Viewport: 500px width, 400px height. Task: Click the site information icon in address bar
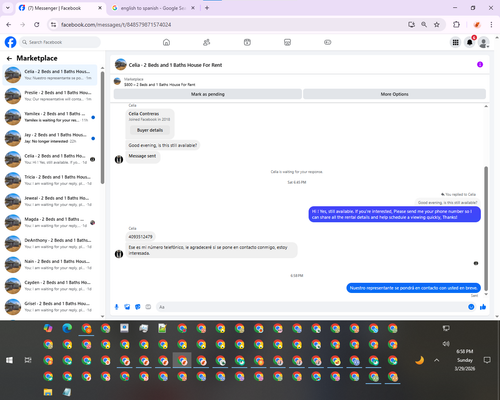coord(53,25)
